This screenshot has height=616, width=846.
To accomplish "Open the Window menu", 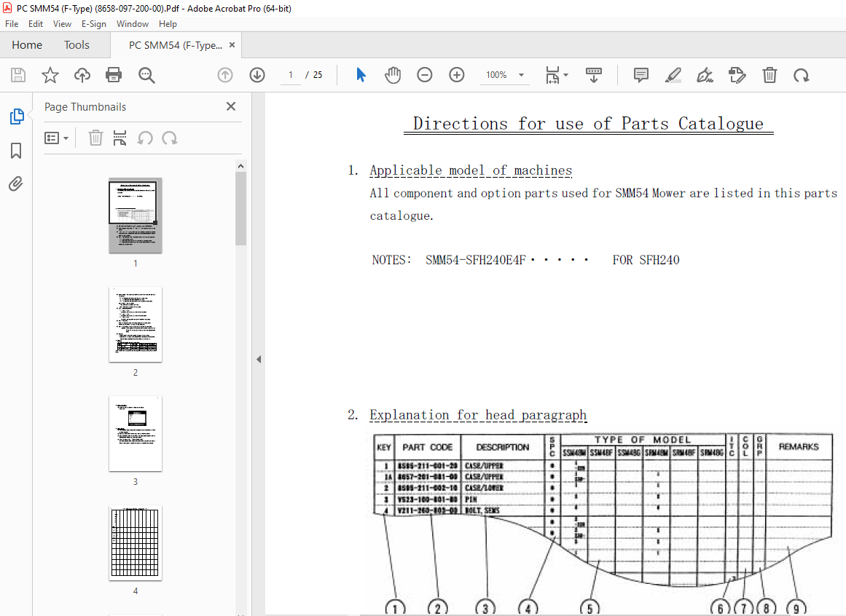I will tap(132, 24).
